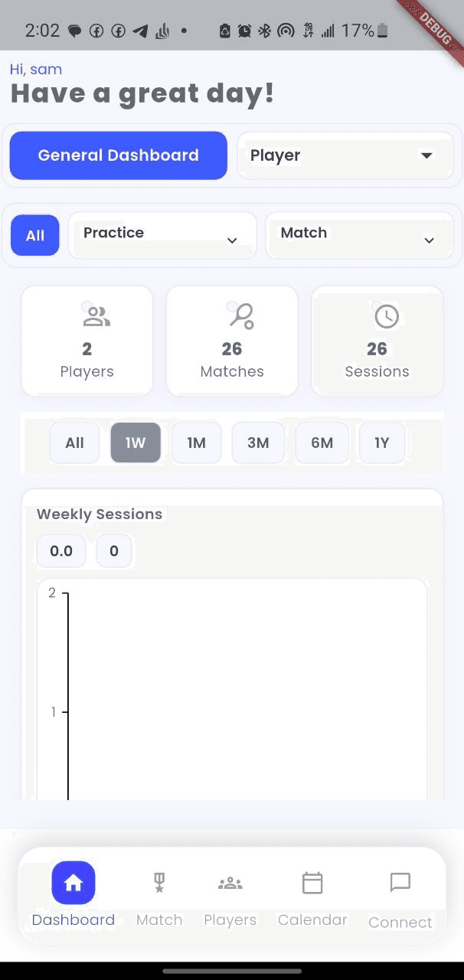Open the Player dropdown
The width and height of the screenshot is (464, 980).
tap(345, 155)
